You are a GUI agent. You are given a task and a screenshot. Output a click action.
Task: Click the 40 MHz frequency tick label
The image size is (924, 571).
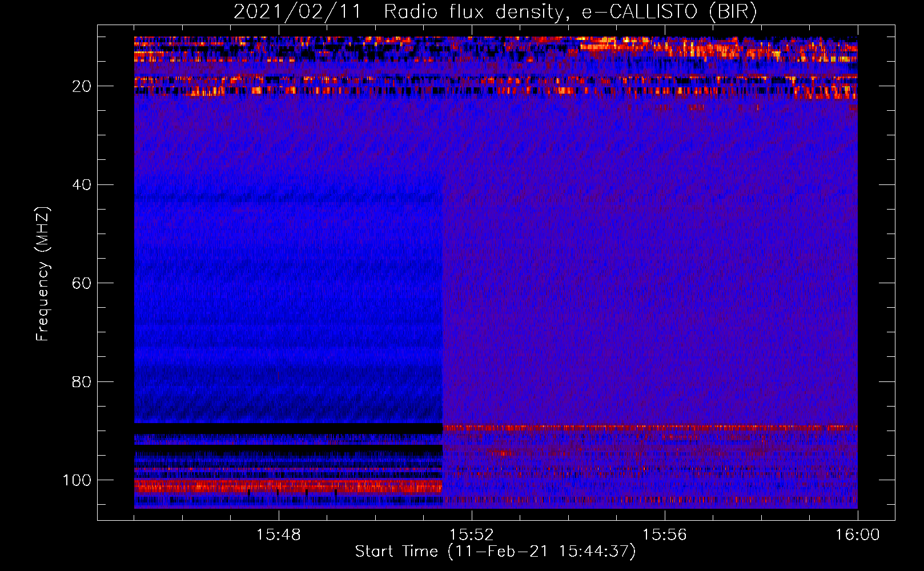point(82,185)
